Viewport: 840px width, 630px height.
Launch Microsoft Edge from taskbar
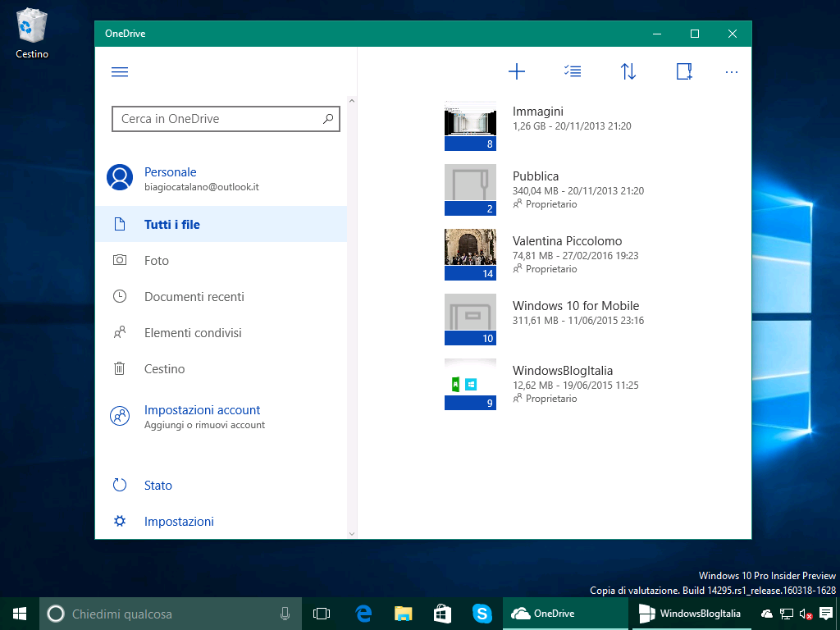point(363,614)
